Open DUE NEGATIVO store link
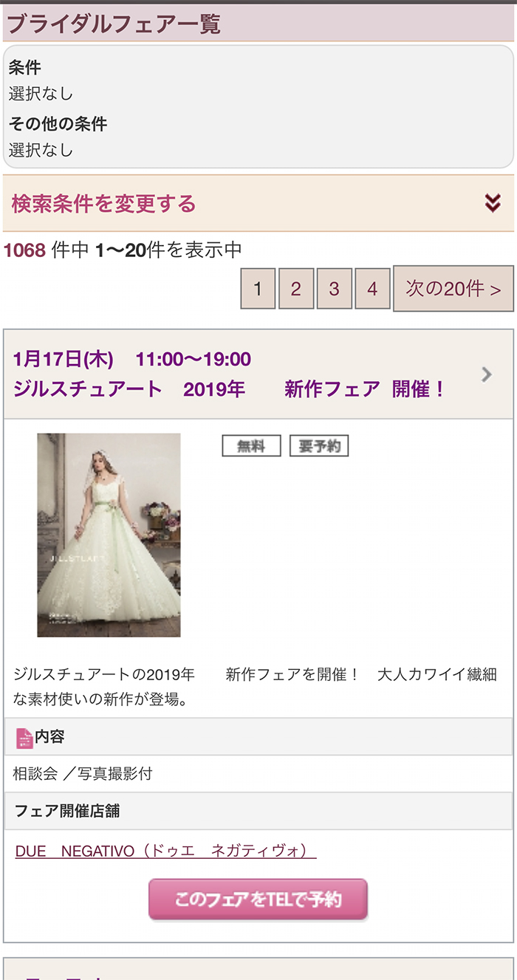This screenshot has width=517, height=980. (165, 851)
